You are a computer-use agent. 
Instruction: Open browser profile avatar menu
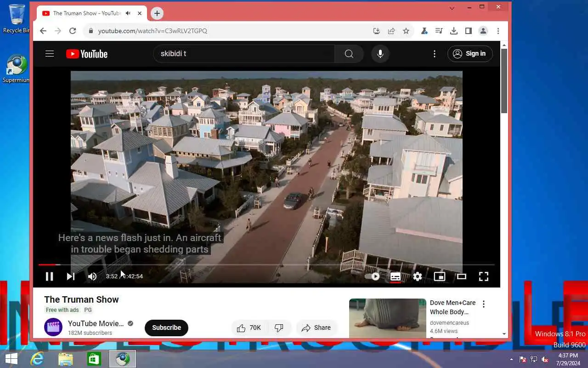(x=483, y=31)
